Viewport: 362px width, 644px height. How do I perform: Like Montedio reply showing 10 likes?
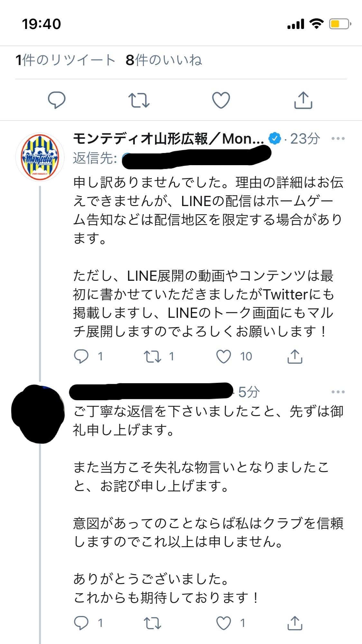pos(224,356)
